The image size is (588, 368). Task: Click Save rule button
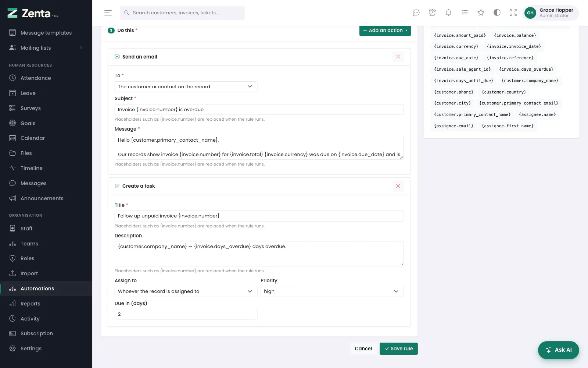coord(398,349)
